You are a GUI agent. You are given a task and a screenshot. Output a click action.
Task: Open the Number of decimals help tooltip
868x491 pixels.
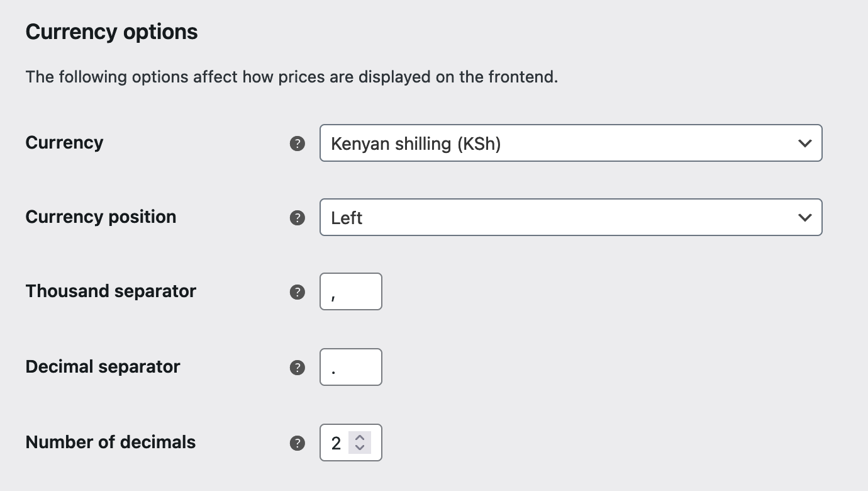point(297,443)
